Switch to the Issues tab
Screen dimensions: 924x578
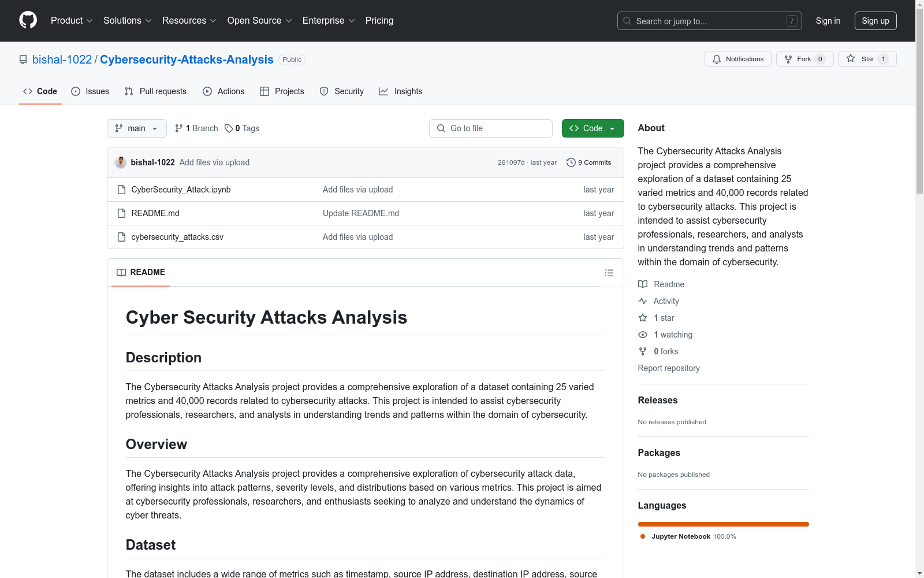pos(90,91)
